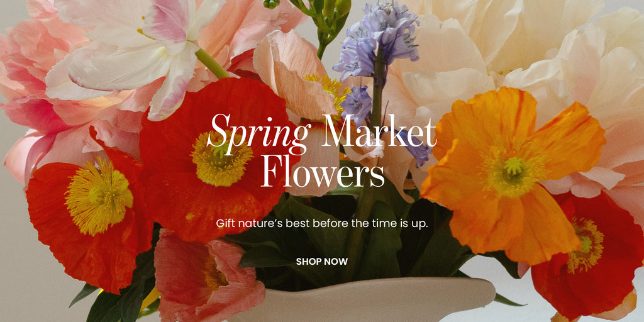
Task: Click the white and pink striped tulip
Action: (136, 53)
